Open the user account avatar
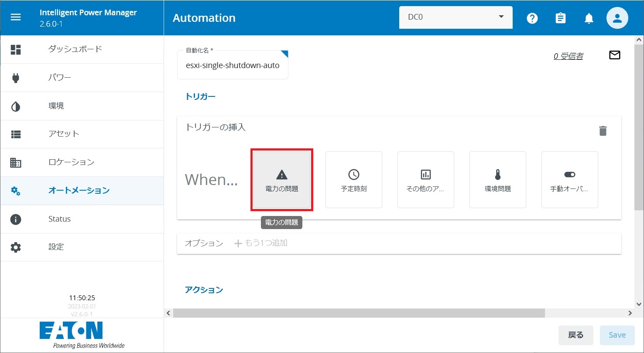 [x=617, y=18]
